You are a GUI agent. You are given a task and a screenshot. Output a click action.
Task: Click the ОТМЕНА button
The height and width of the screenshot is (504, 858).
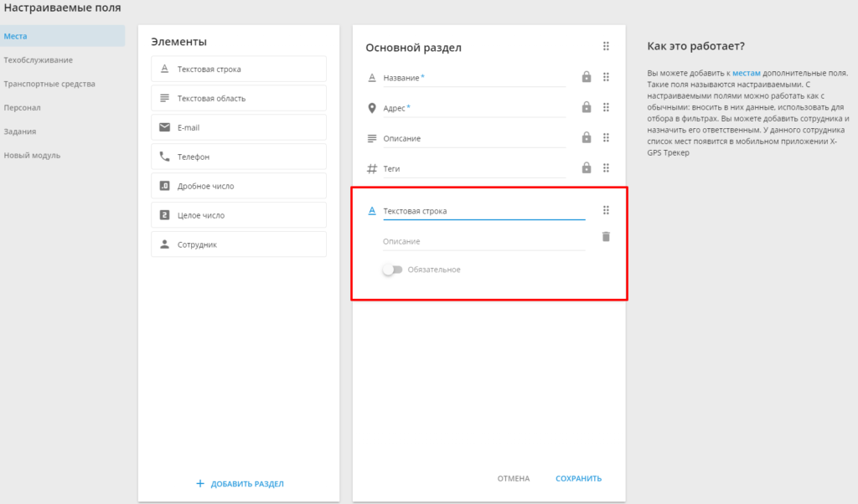[514, 478]
